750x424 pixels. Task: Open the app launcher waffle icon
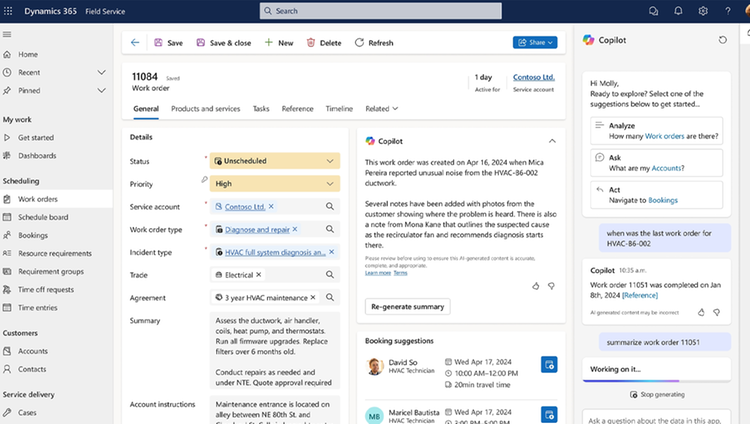[8, 11]
